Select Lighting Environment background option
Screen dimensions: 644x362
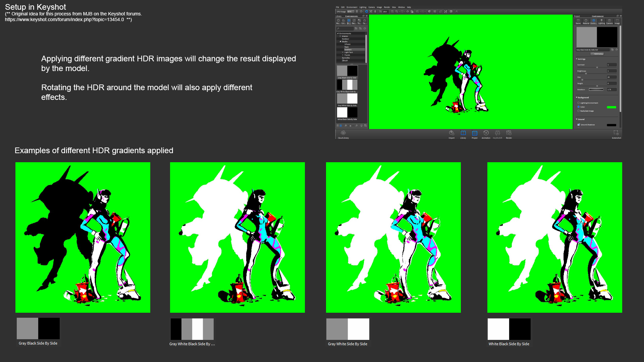tap(579, 103)
